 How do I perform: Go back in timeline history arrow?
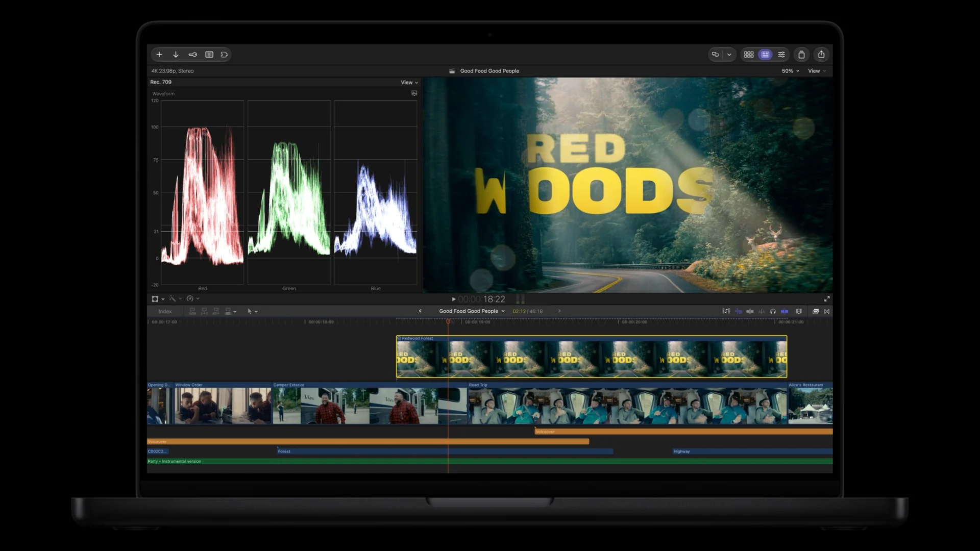click(x=420, y=311)
